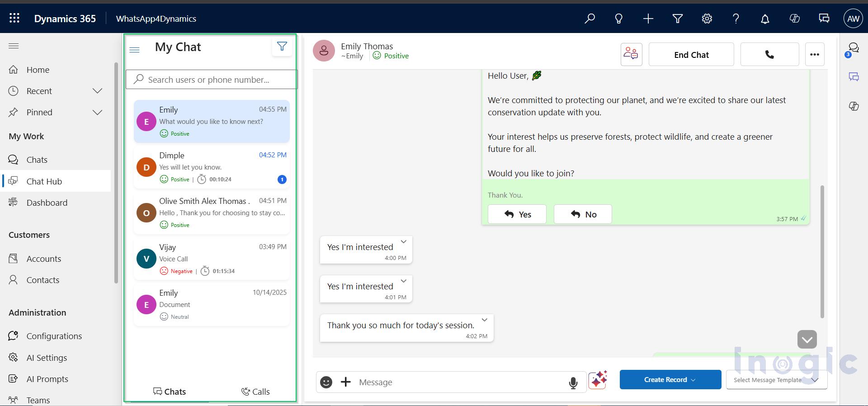868x406 pixels.
Task: Filter chats using My Chat funnel icon
Action: [282, 47]
